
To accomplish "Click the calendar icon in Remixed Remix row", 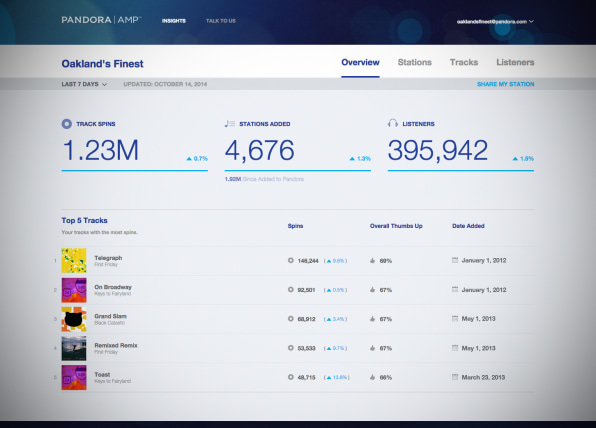I will click(x=455, y=347).
